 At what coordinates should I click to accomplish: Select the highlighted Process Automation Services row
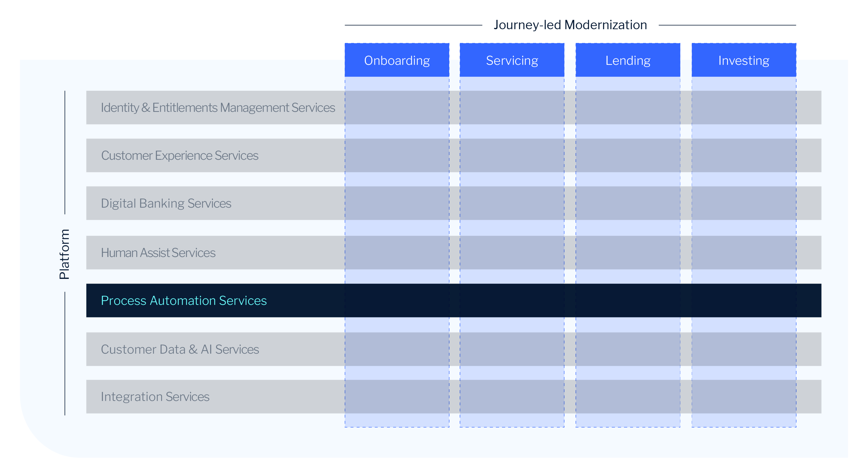point(454,300)
